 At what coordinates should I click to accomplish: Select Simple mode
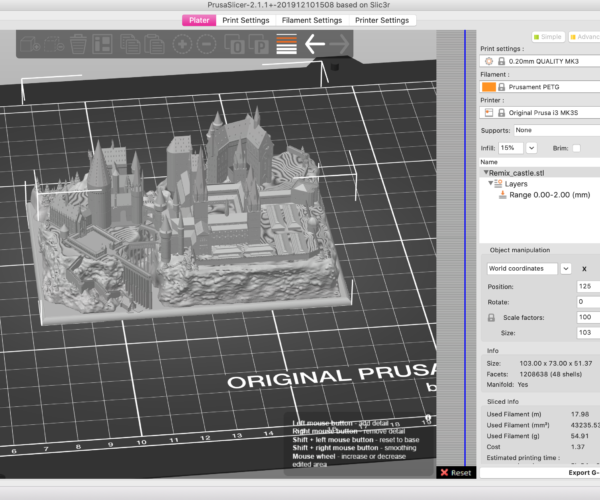[548, 37]
